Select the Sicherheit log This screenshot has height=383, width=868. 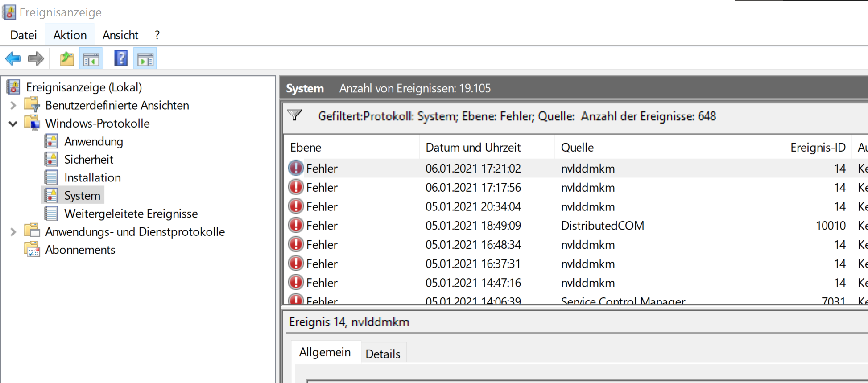coord(89,159)
